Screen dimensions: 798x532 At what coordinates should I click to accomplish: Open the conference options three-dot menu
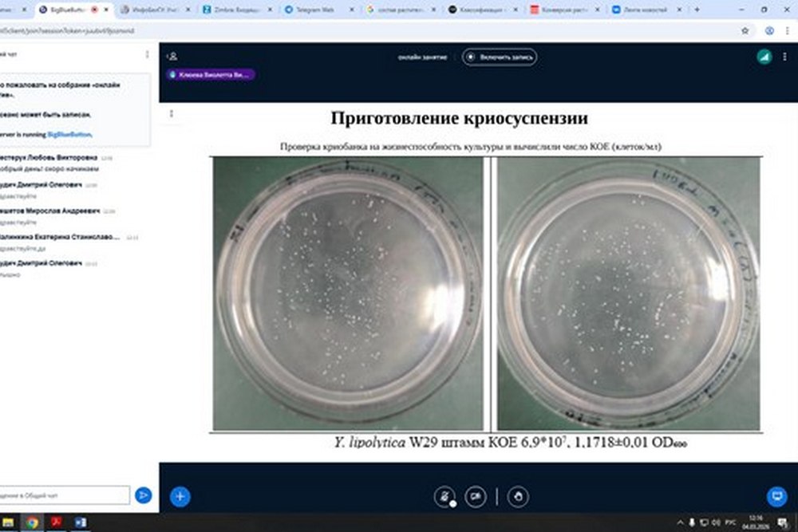pos(784,57)
